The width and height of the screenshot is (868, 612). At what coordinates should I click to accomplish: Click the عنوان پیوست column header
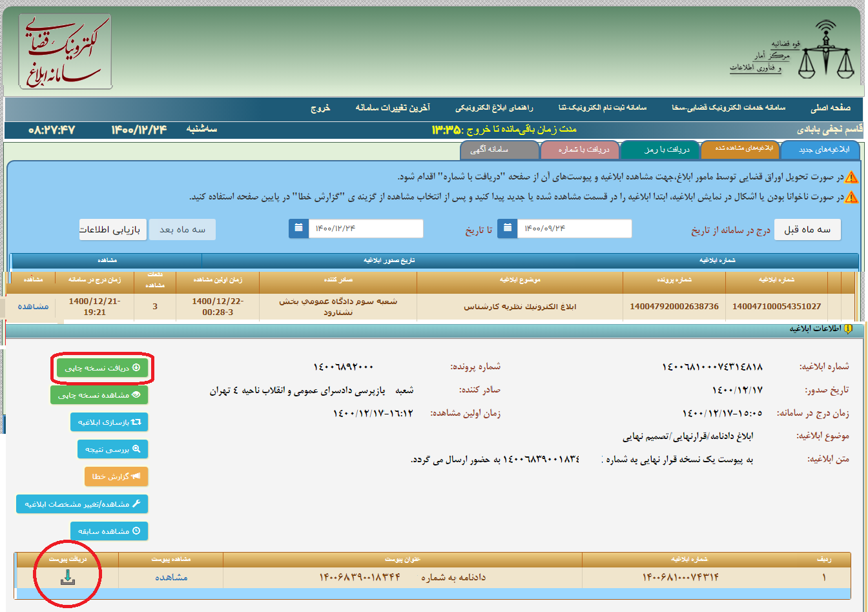point(402,558)
